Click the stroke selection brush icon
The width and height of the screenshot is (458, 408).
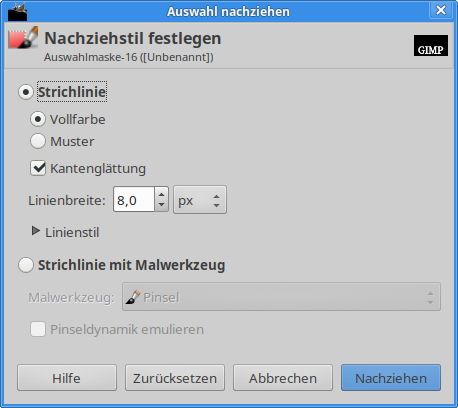click(x=23, y=38)
